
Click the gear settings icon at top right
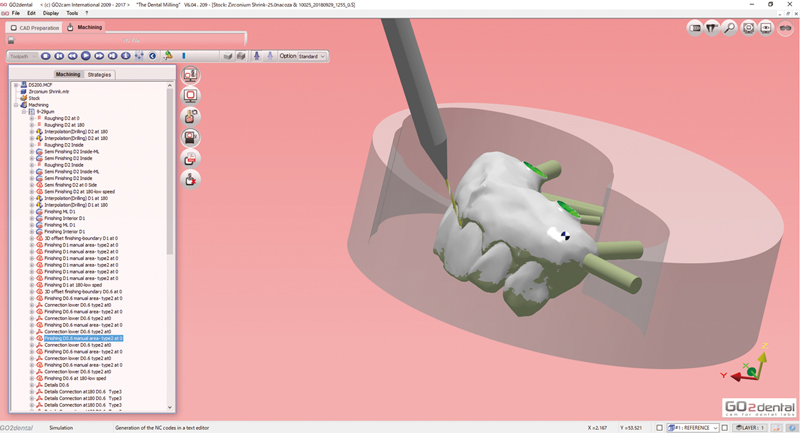748,29
